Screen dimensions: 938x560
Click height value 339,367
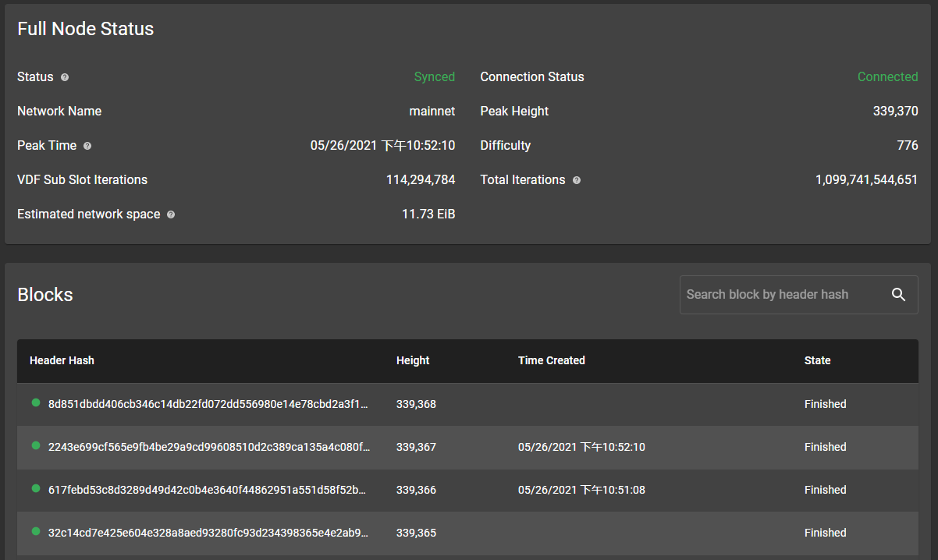[416, 447]
